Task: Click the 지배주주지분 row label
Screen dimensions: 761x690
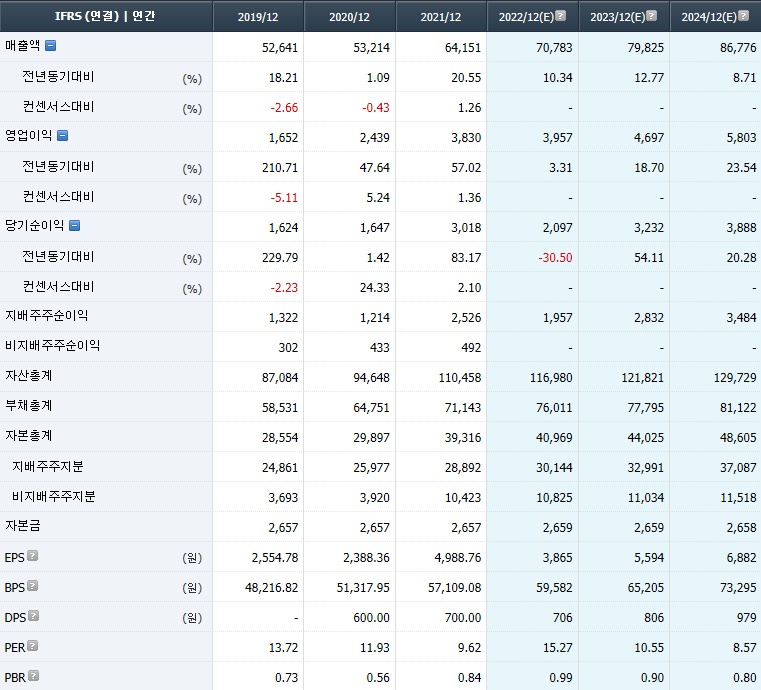Action: point(48,466)
